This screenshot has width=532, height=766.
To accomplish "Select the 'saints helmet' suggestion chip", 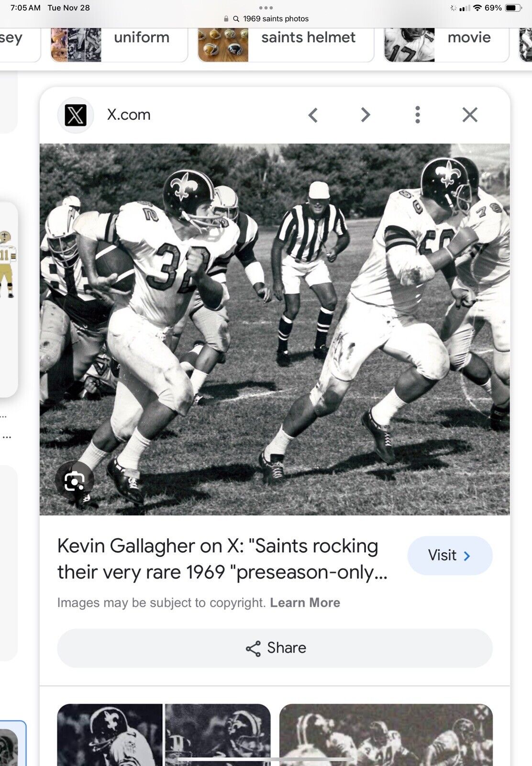I will 286,44.
